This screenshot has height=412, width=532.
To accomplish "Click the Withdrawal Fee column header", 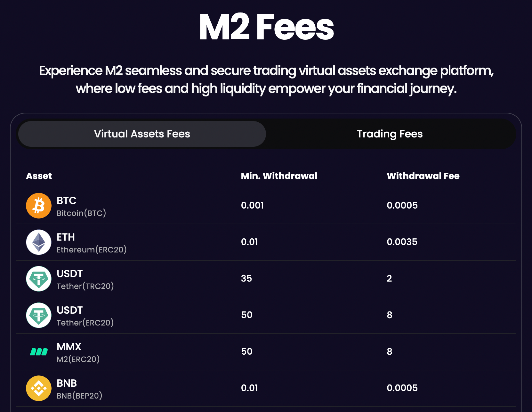I will pos(423,176).
